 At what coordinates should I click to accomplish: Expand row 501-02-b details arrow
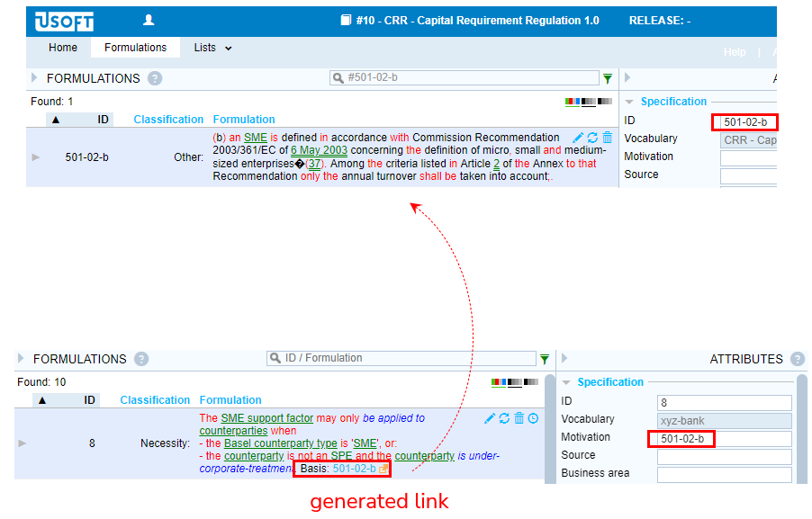(36, 157)
